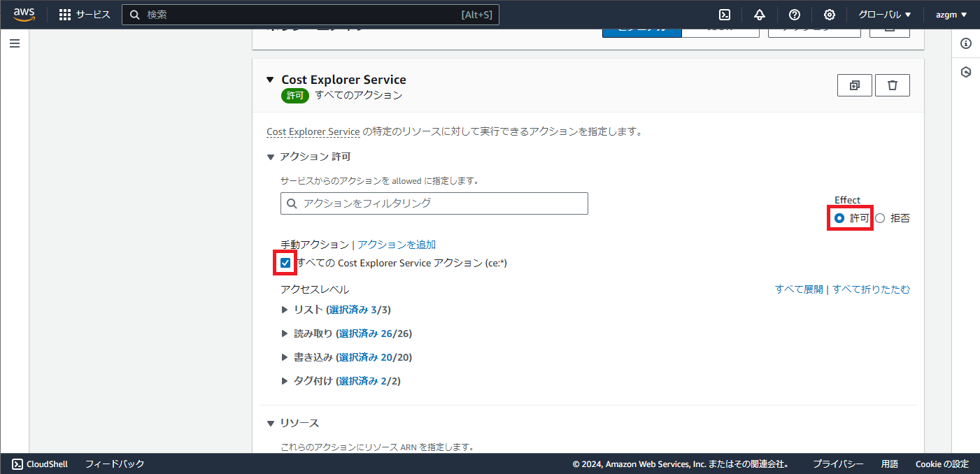Image resolution: width=980 pixels, height=474 pixels.
Task: Open AWS help via the question mark icon
Action: [794, 14]
